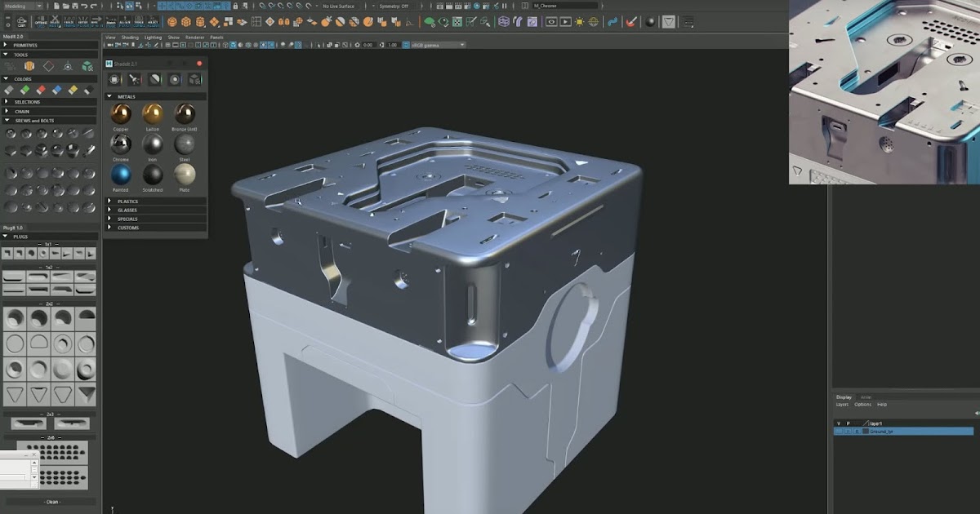Open the Modeling menu set dropdown
The height and width of the screenshot is (514, 980).
tap(24, 6)
